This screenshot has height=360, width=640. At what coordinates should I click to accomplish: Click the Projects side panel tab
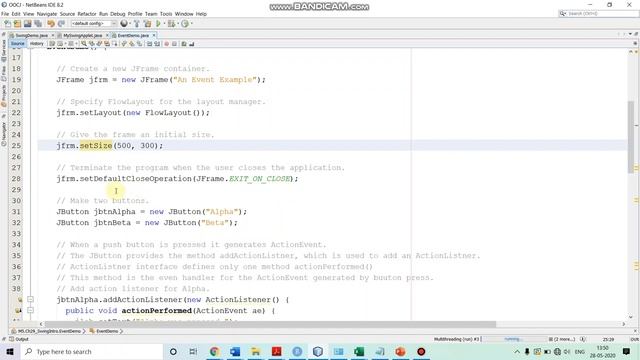click(4, 96)
